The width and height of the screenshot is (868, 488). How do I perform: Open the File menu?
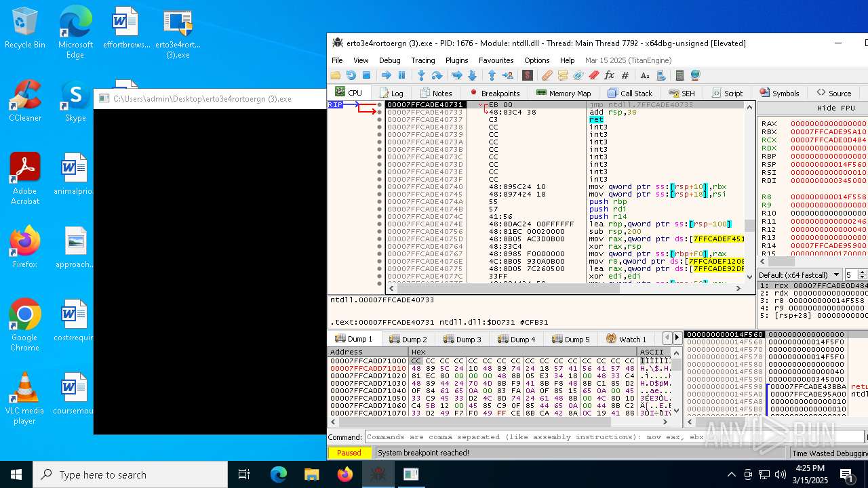337,60
